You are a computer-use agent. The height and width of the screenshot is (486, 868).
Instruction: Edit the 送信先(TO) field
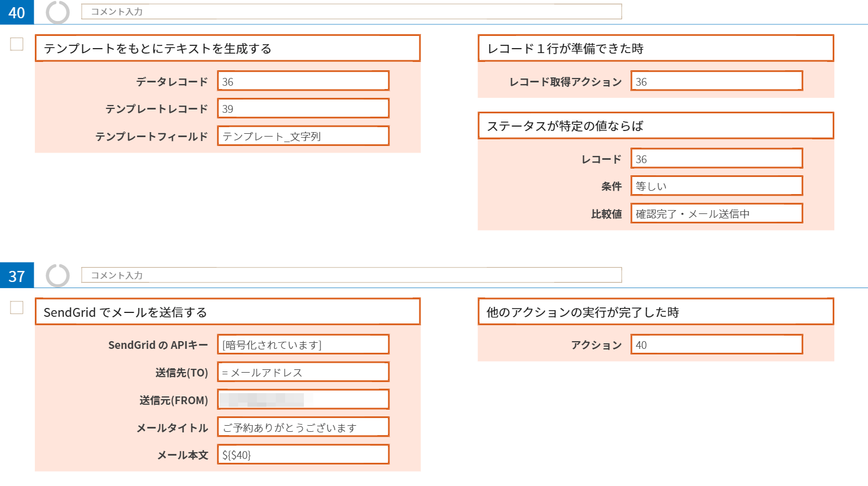303,372
